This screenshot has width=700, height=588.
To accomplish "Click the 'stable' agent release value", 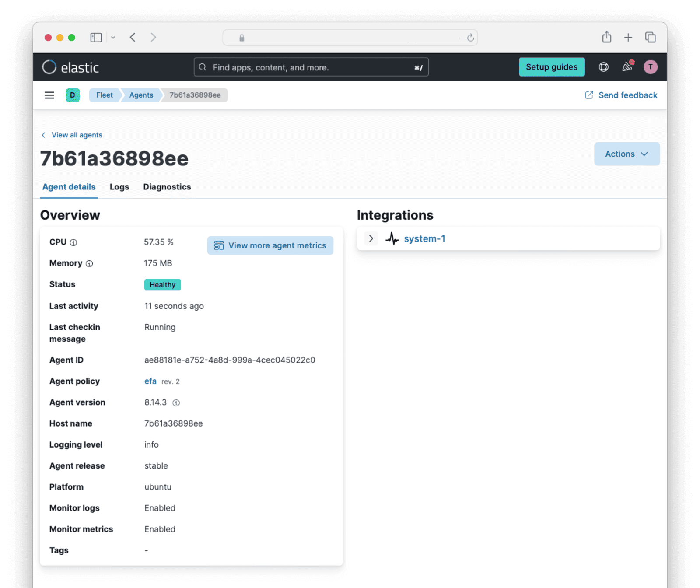I will click(156, 466).
